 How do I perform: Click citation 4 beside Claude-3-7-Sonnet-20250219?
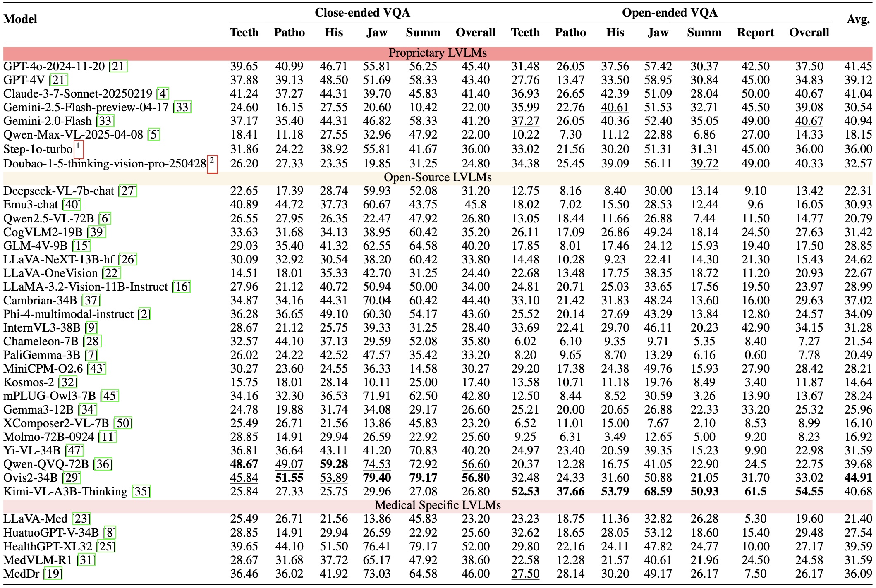click(x=163, y=94)
